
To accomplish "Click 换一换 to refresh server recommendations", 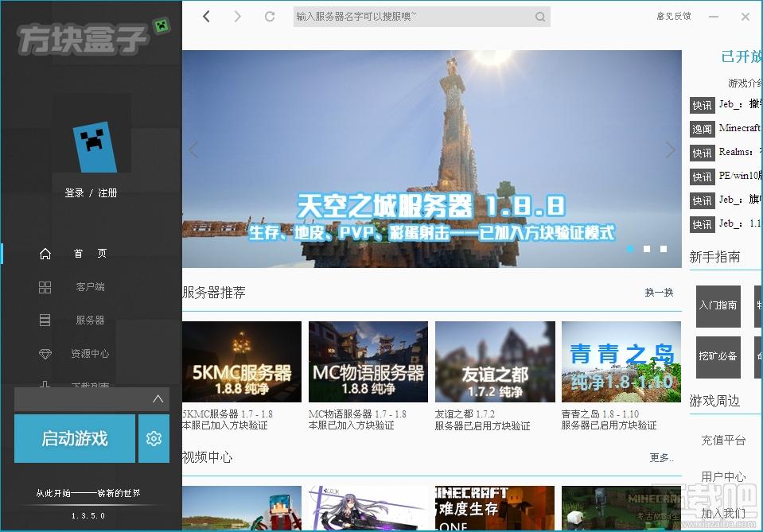I will coord(659,293).
